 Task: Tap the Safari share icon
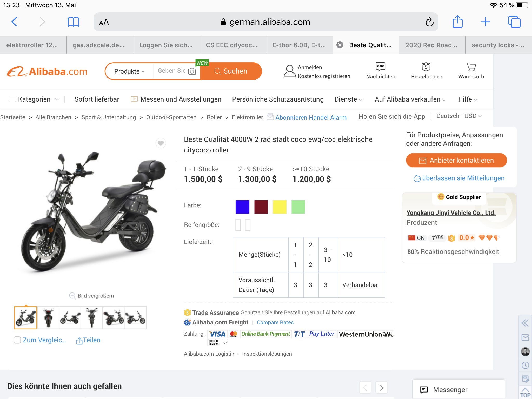point(457,22)
